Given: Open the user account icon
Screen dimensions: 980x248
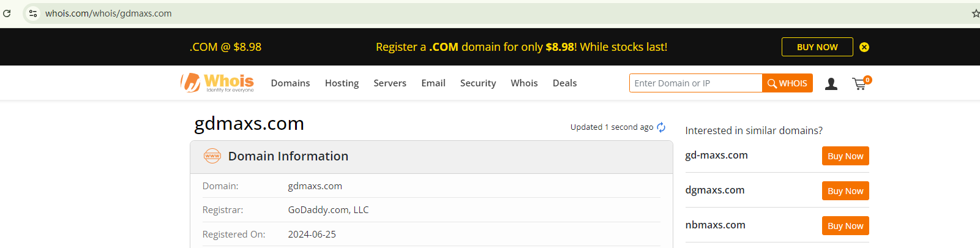Looking at the screenshot, I should [x=831, y=84].
